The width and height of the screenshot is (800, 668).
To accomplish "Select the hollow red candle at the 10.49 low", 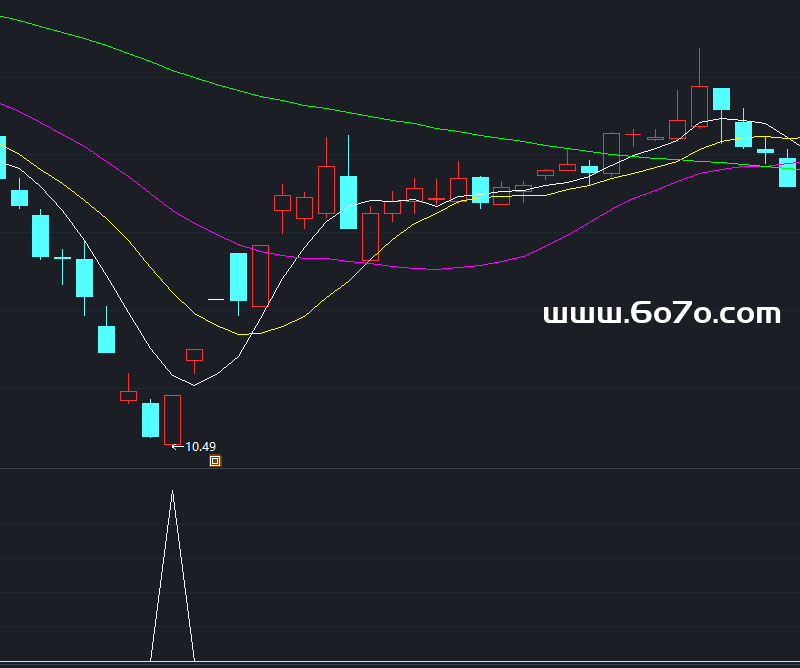I will pos(172,420).
